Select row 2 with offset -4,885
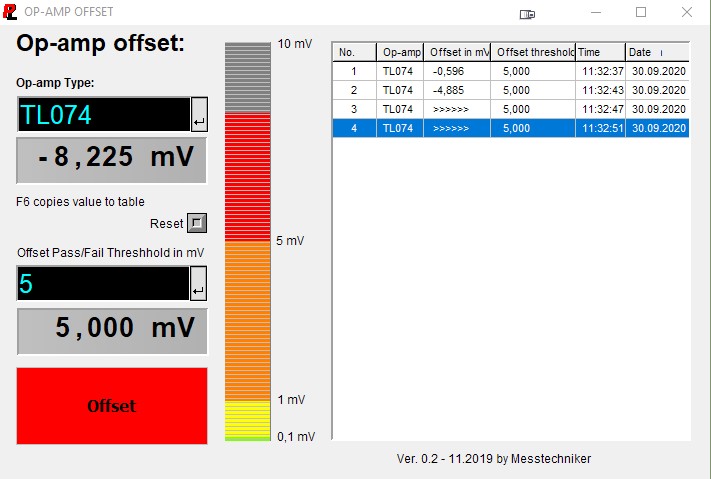The image size is (711, 479). point(511,90)
